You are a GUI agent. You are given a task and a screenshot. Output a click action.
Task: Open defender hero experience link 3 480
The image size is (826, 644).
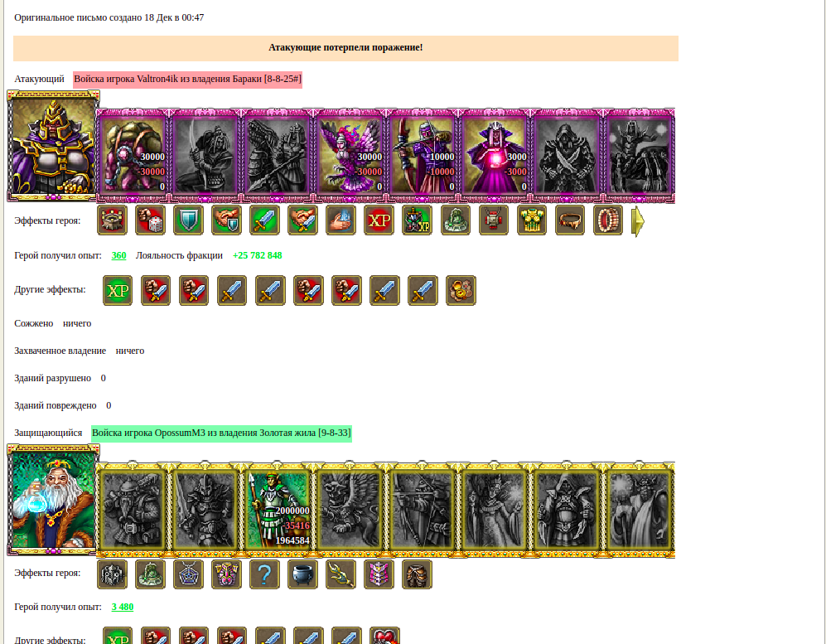[x=123, y=607]
